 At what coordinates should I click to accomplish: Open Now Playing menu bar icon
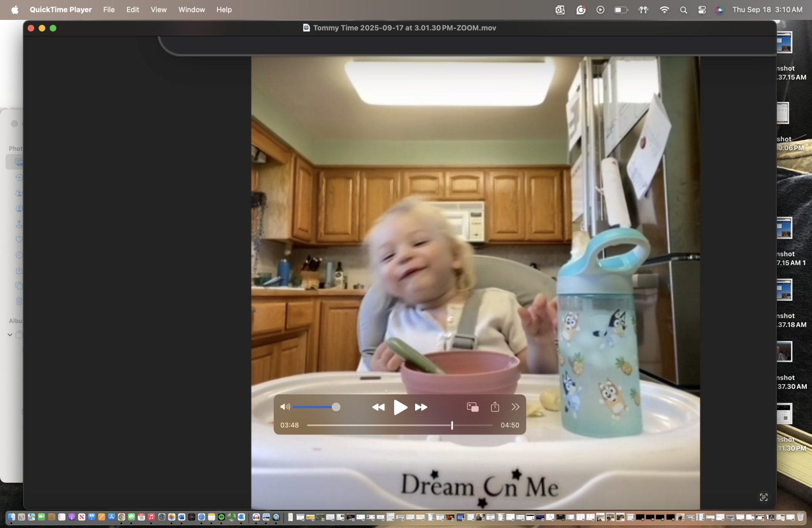pos(600,10)
